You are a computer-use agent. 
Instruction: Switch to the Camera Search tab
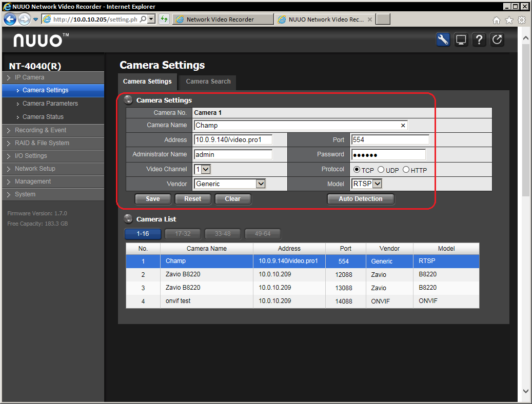click(x=208, y=82)
